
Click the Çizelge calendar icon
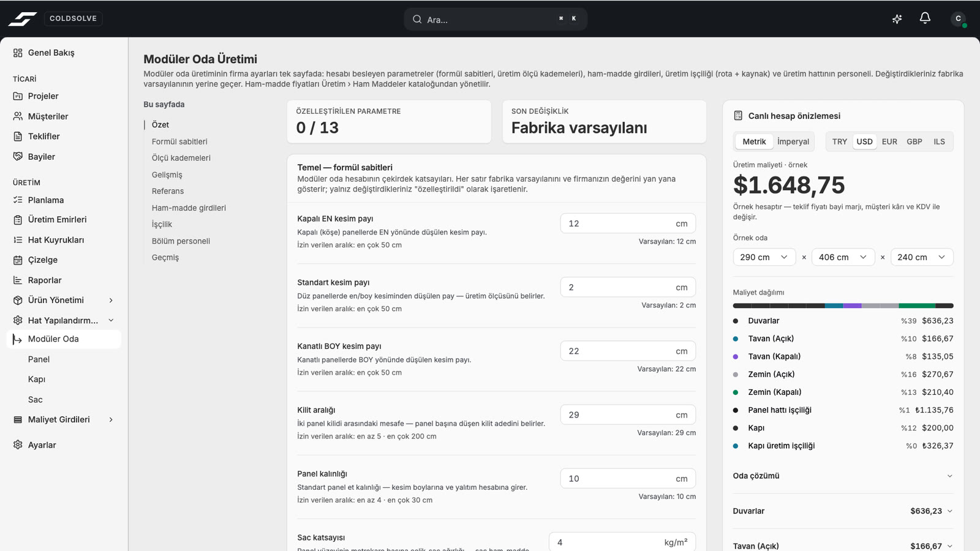tap(18, 260)
